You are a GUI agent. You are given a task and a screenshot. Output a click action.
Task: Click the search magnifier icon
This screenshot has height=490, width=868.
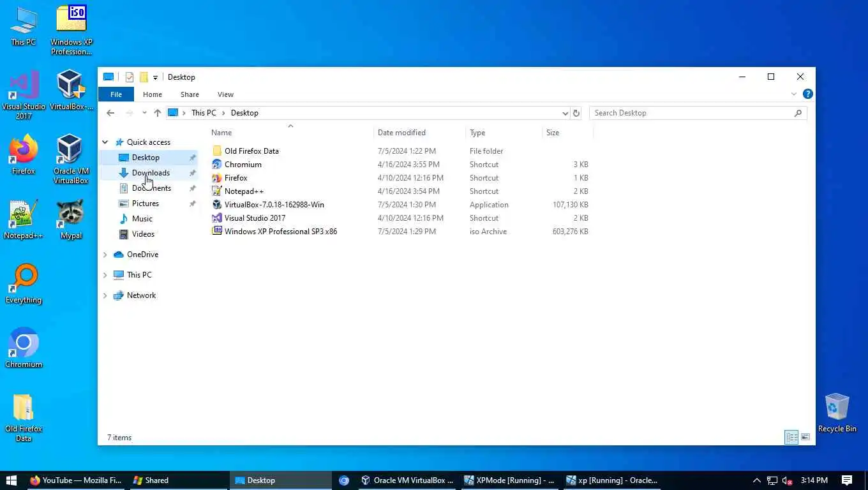click(x=798, y=113)
